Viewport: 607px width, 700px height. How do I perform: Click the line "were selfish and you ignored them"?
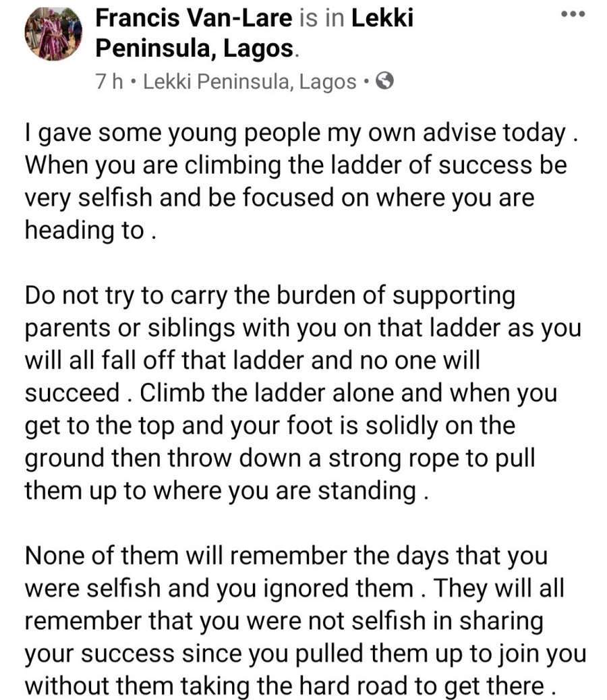(295, 589)
